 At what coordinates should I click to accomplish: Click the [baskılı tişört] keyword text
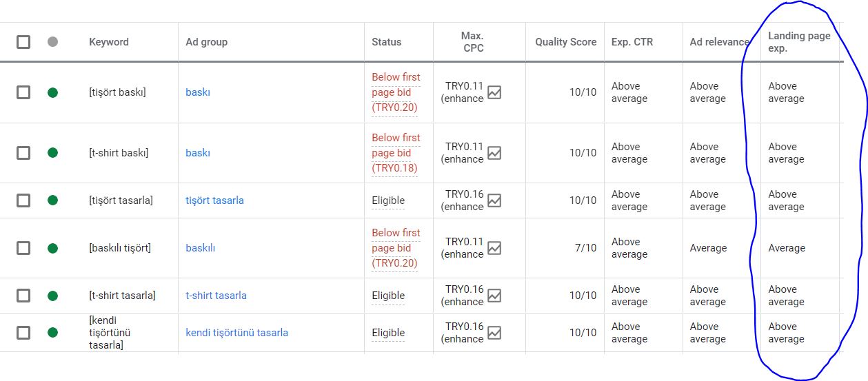(x=120, y=248)
